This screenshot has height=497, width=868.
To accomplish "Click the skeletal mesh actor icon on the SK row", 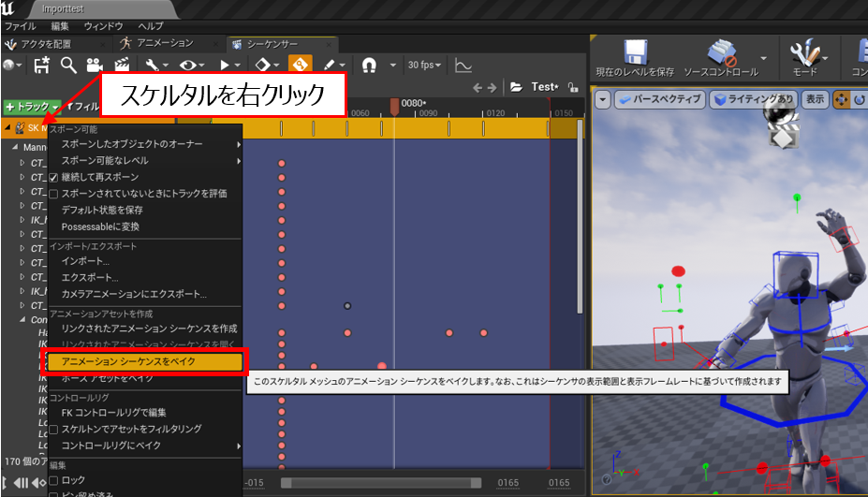I will [x=20, y=128].
